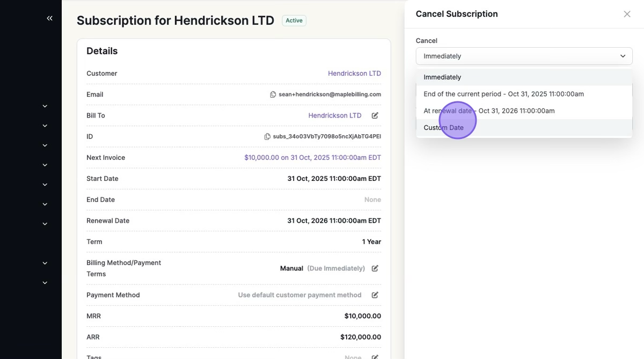Collapse the sidebar using double-chevron icon

click(49, 18)
